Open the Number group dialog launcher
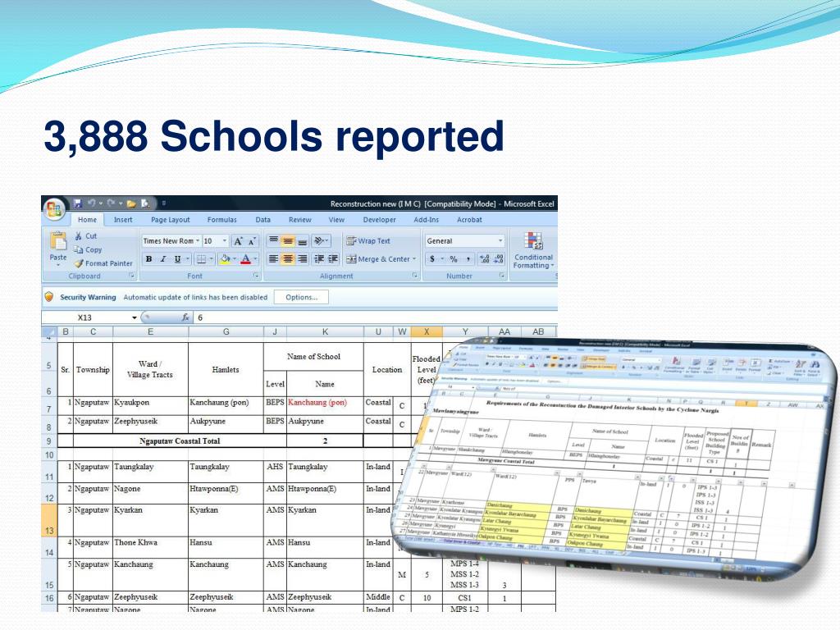The image size is (840, 630). click(502, 276)
